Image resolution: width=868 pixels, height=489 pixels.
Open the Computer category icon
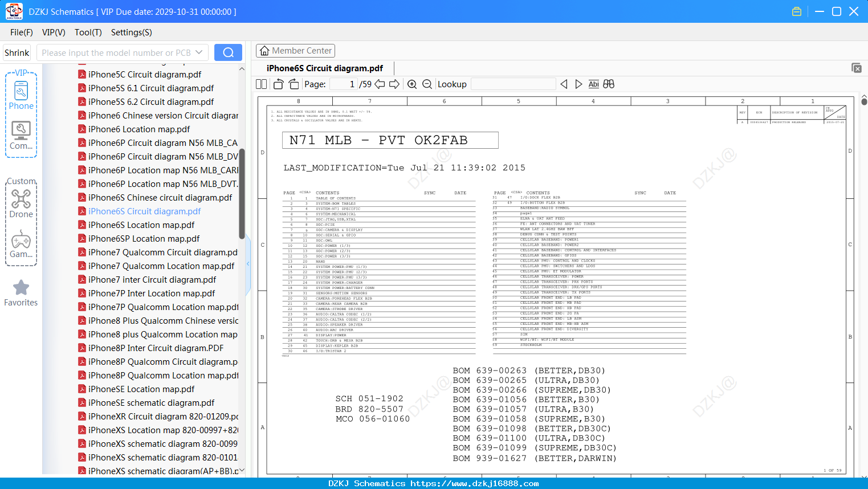tap(21, 136)
